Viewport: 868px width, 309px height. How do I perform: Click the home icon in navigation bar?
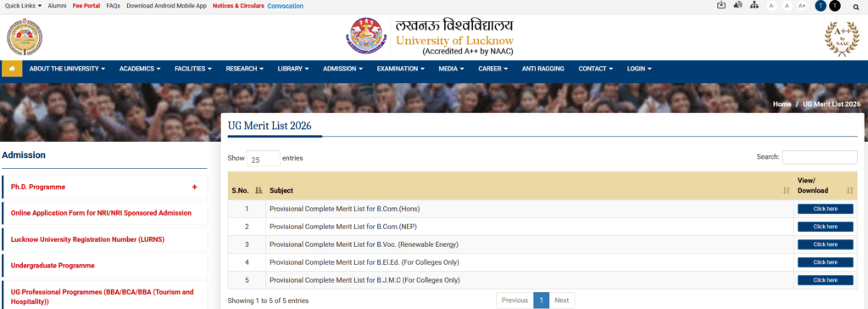pyautogui.click(x=12, y=69)
